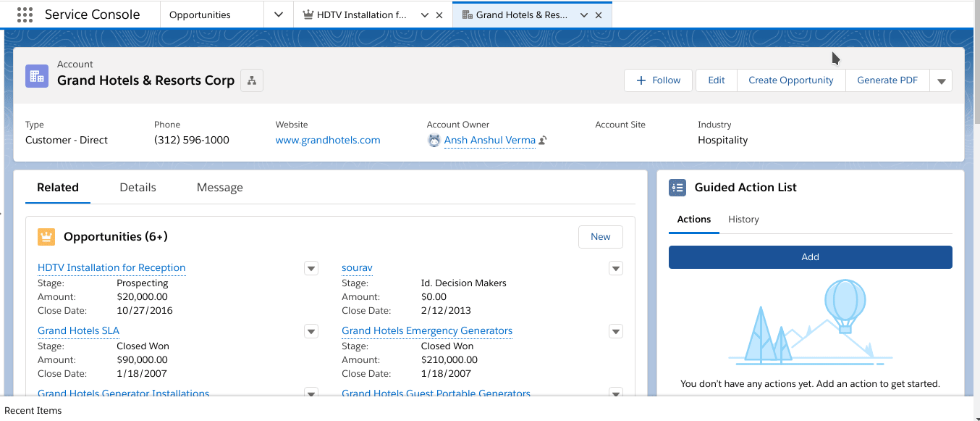The height and width of the screenshot is (421, 980).
Task: Open more account actions dropdown arrow
Action: [941, 80]
